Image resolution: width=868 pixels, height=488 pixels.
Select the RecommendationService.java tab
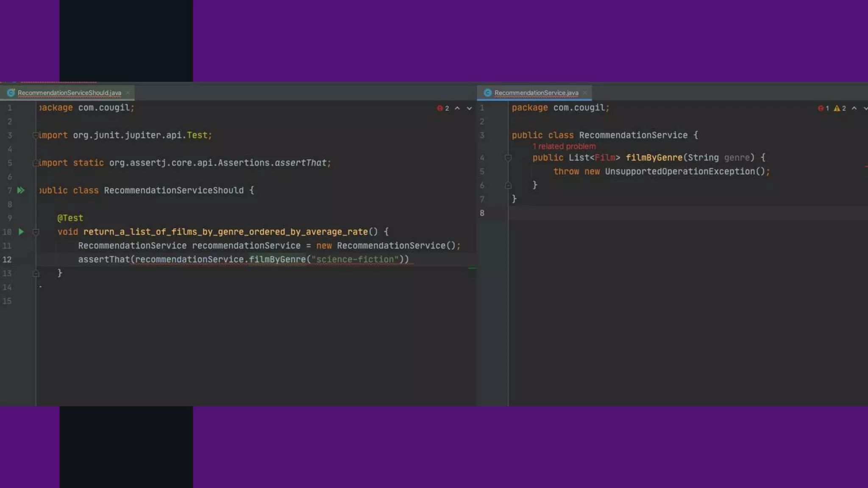pos(536,93)
